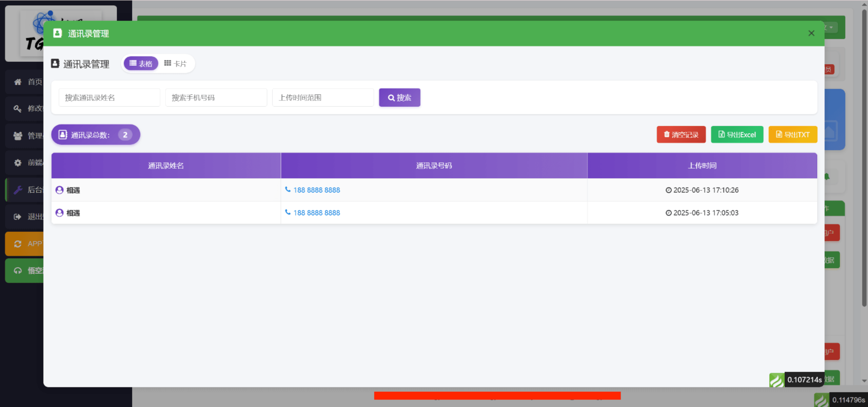Click the wrench icon in sidebar
Screen dimensions: 868x407
(x=18, y=190)
